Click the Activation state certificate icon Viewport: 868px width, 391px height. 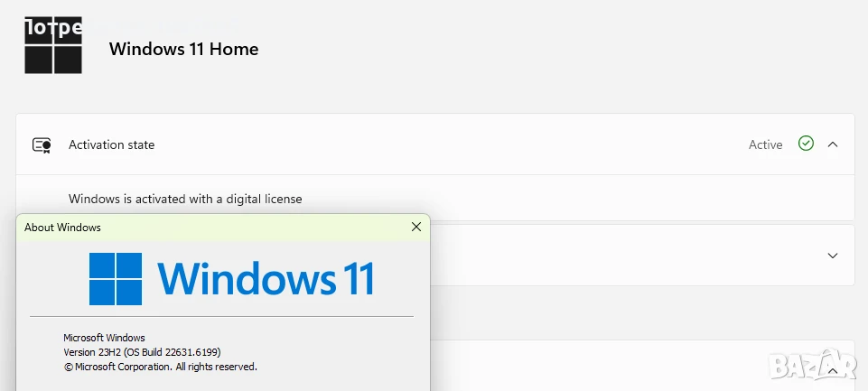42,145
